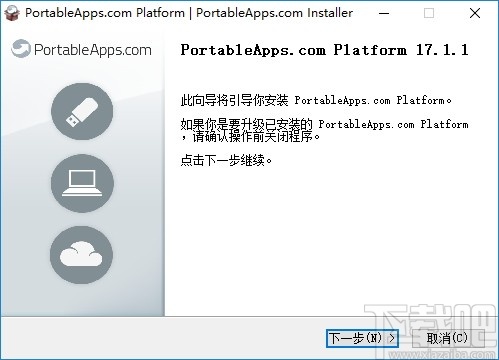Click the window title PortableApps.com Installer

click(274, 13)
